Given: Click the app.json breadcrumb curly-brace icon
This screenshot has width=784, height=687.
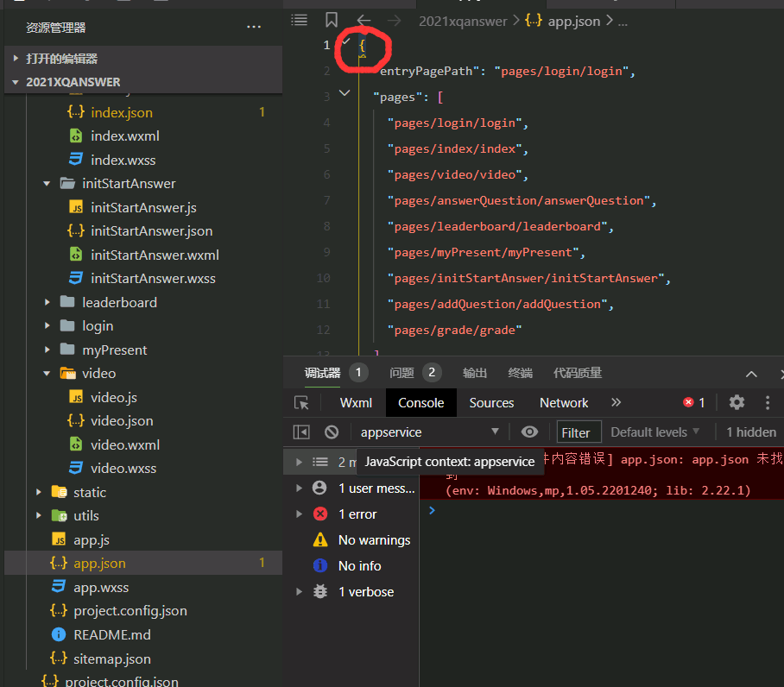Looking at the screenshot, I should tap(533, 21).
